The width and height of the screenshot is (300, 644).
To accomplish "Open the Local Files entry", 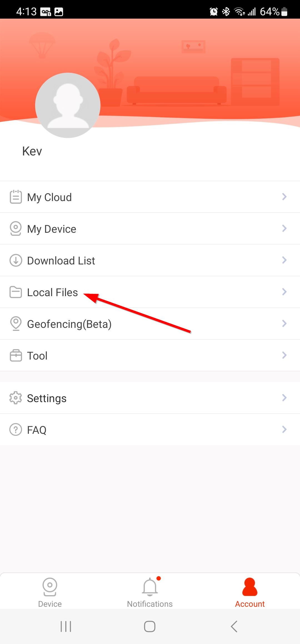I will [150, 292].
